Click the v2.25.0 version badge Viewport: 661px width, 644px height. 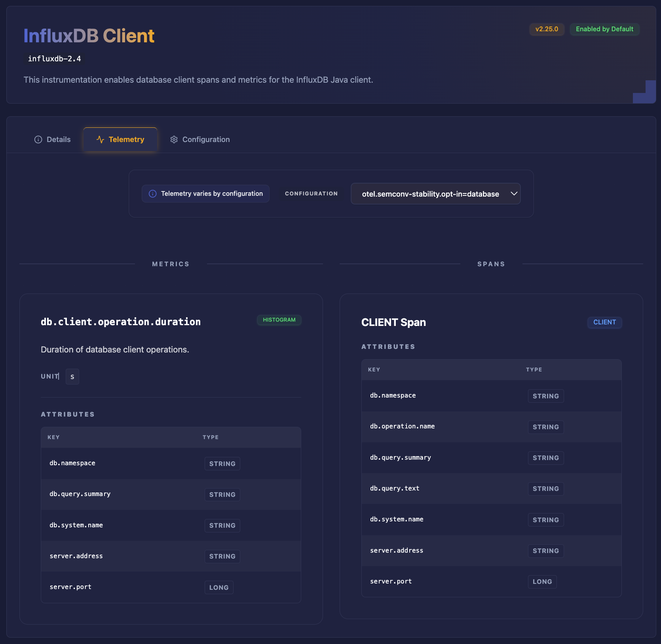[x=547, y=29]
